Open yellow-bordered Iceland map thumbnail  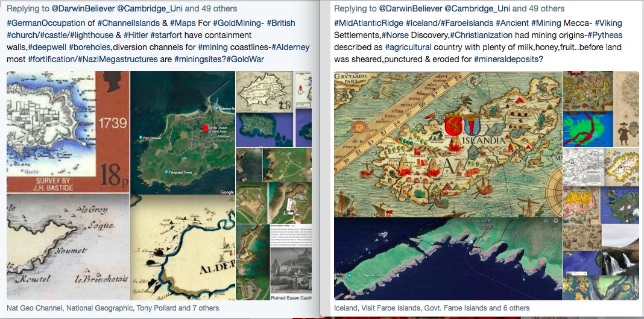622,167
